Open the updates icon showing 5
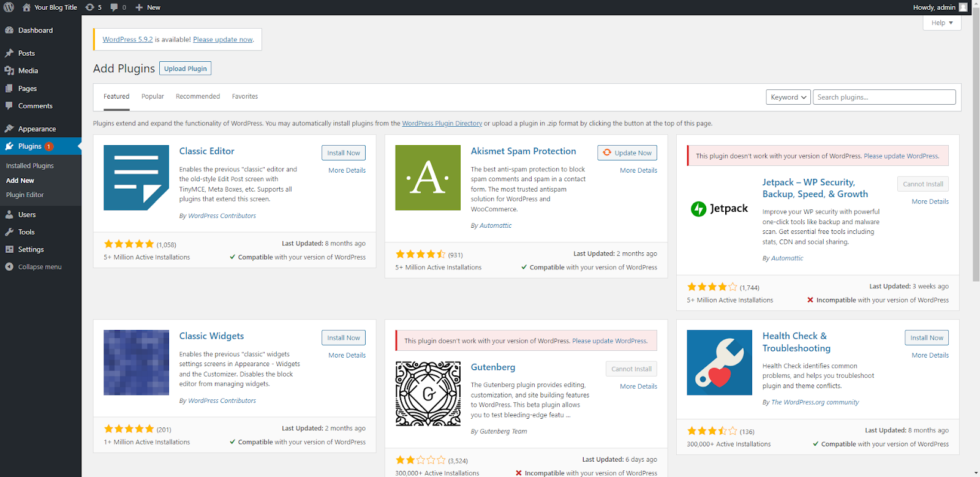This screenshot has width=980, height=477. [89, 7]
